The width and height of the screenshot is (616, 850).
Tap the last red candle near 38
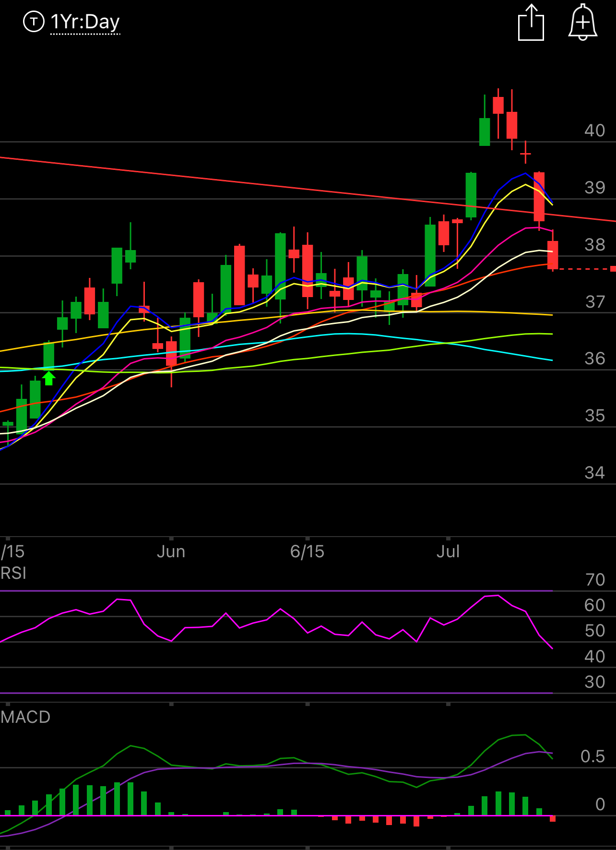coord(553,255)
